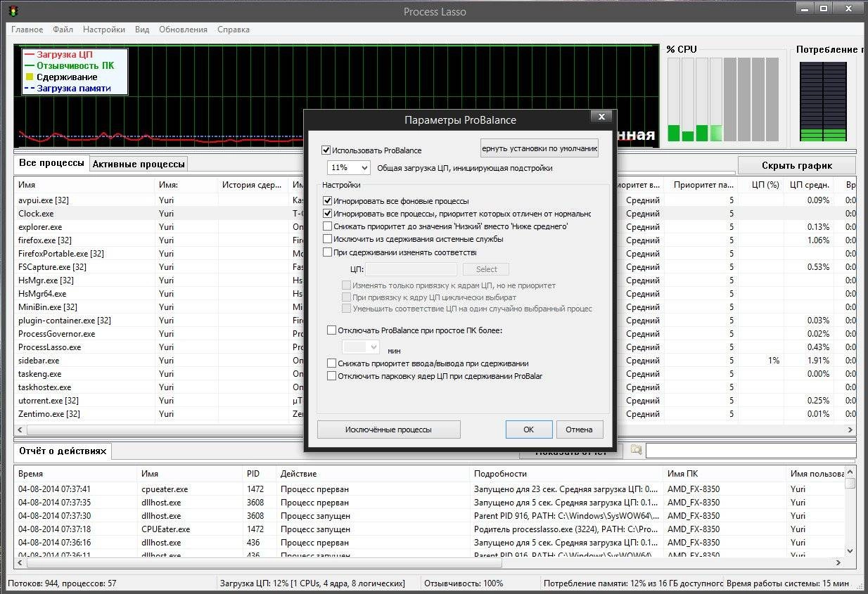Sort by the ЦП средн. column header
The image size is (868, 594).
pos(808,186)
